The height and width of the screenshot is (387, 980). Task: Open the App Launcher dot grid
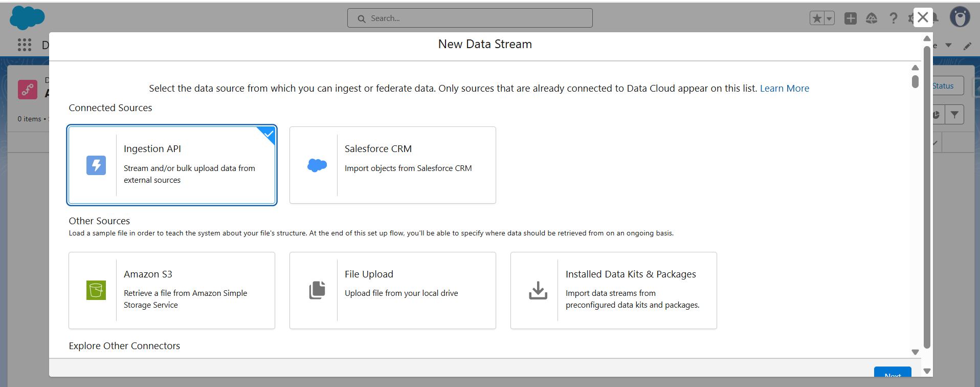pyautogui.click(x=25, y=45)
